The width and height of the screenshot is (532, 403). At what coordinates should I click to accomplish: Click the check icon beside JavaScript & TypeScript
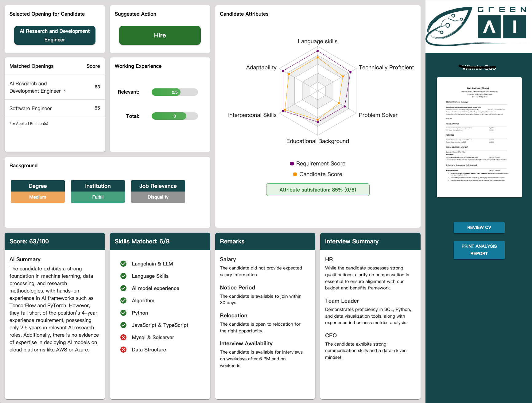click(x=123, y=325)
